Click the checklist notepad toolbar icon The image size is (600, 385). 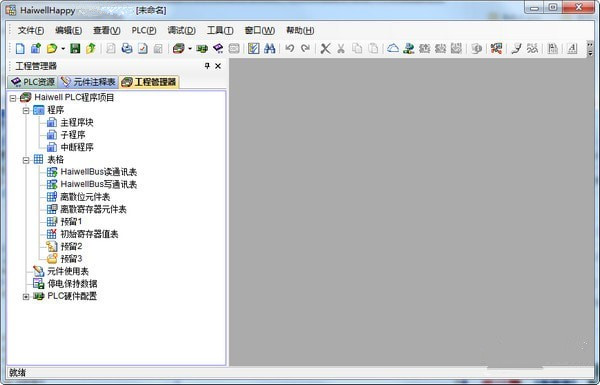click(x=253, y=49)
